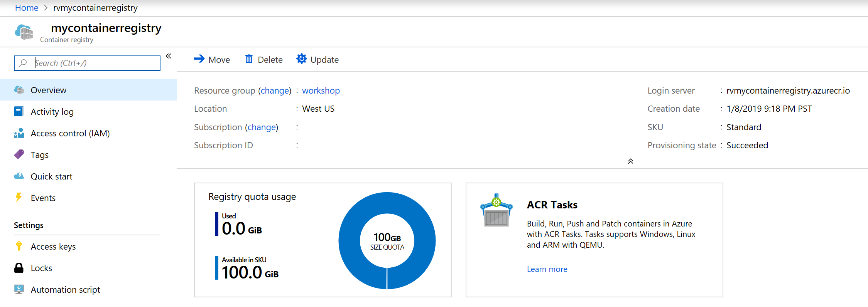Screen dimensions: 868x307
Task: Open Access keys under Settings
Action: (x=88, y=246)
